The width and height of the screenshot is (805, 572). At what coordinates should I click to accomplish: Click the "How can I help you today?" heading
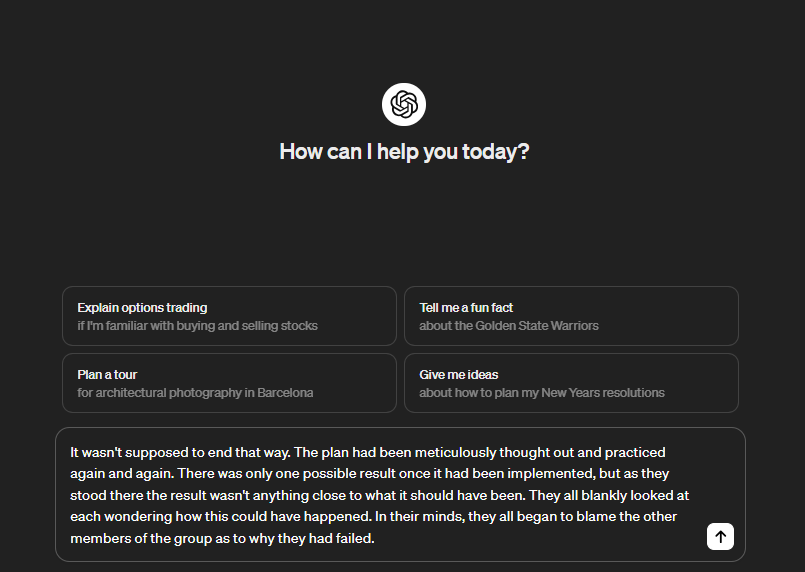pos(404,152)
